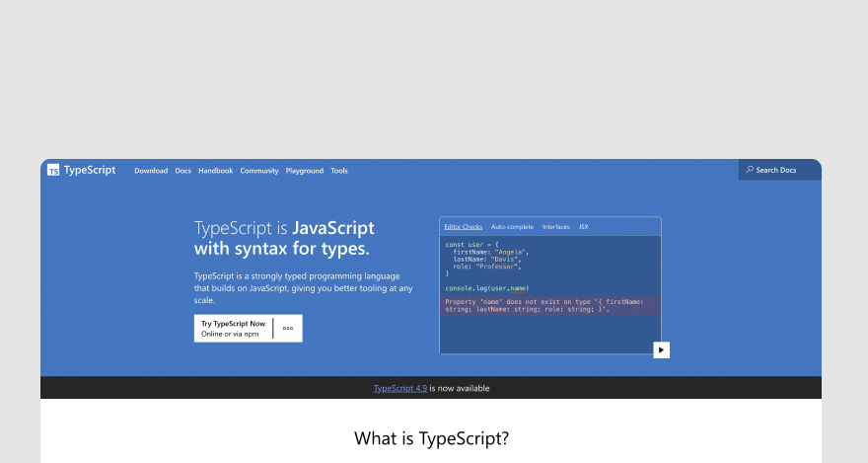Launch the Playground from navigation
Viewport: 868px width, 463px height.
[x=305, y=171]
